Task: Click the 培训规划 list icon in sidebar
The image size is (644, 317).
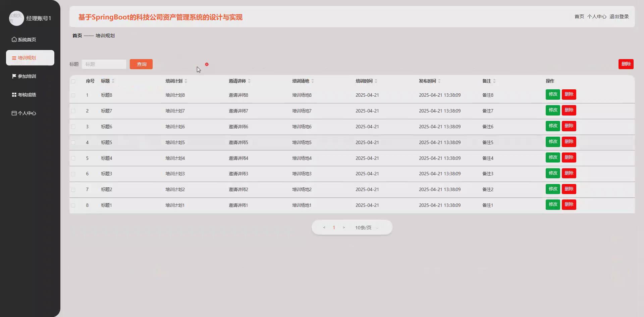Action: 14,58
